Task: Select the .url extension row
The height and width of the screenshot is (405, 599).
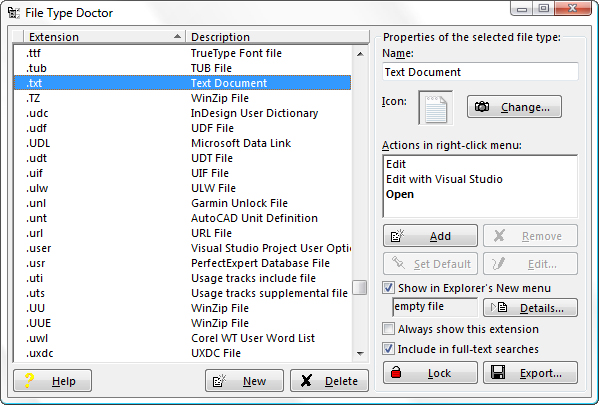Action: click(182, 233)
